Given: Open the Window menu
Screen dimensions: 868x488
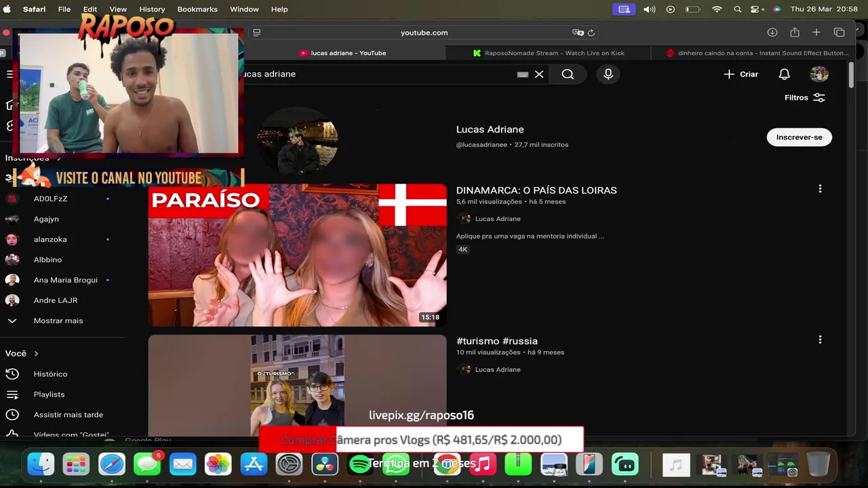Looking at the screenshot, I should [x=244, y=9].
